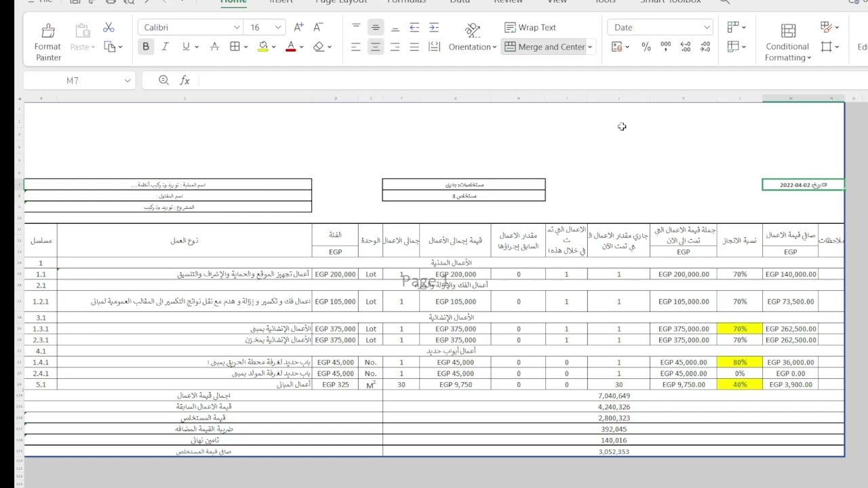Select date cell 2022-04-02
Viewport: 868px width, 488px height.
click(x=803, y=185)
